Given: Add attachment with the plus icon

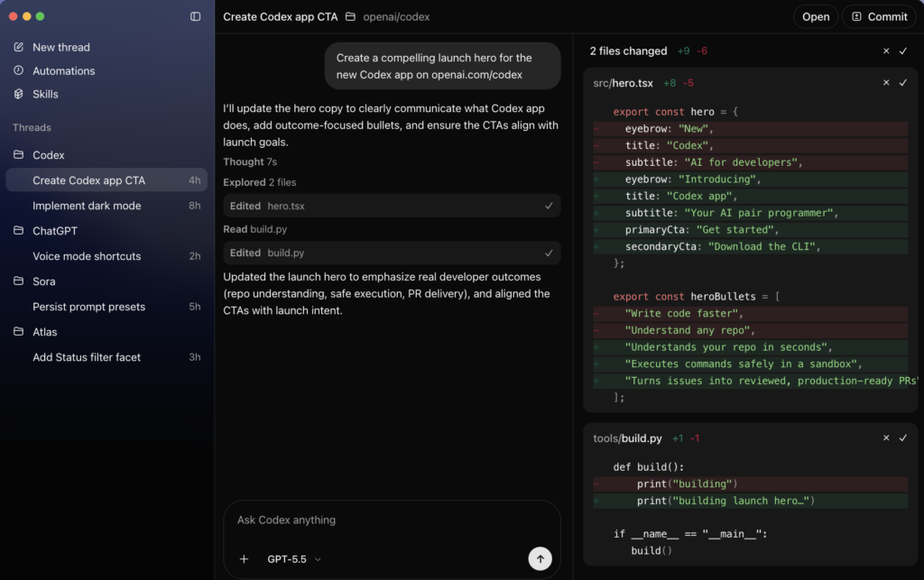Looking at the screenshot, I should click(244, 558).
